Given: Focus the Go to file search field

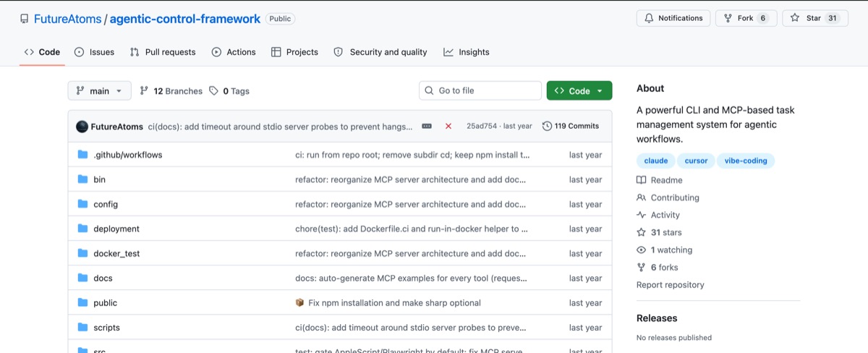Looking at the screenshot, I should 480,90.
